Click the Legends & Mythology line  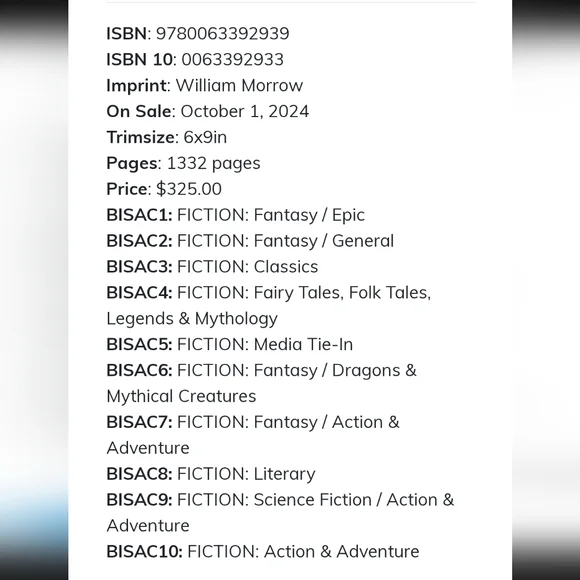[192, 319]
